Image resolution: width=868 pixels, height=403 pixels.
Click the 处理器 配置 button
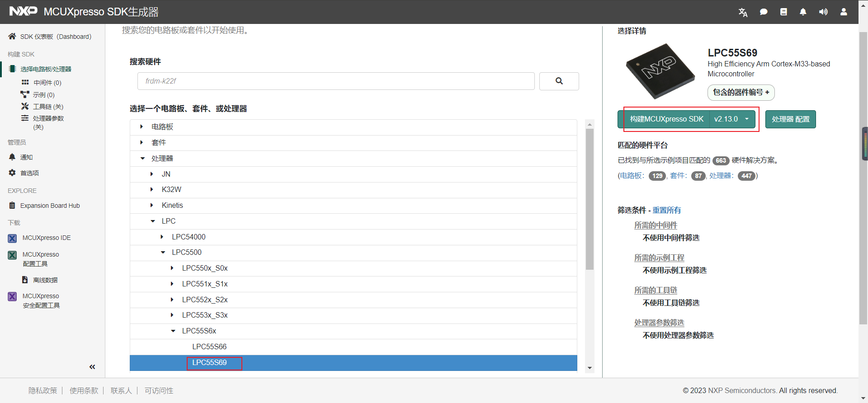[790, 119]
